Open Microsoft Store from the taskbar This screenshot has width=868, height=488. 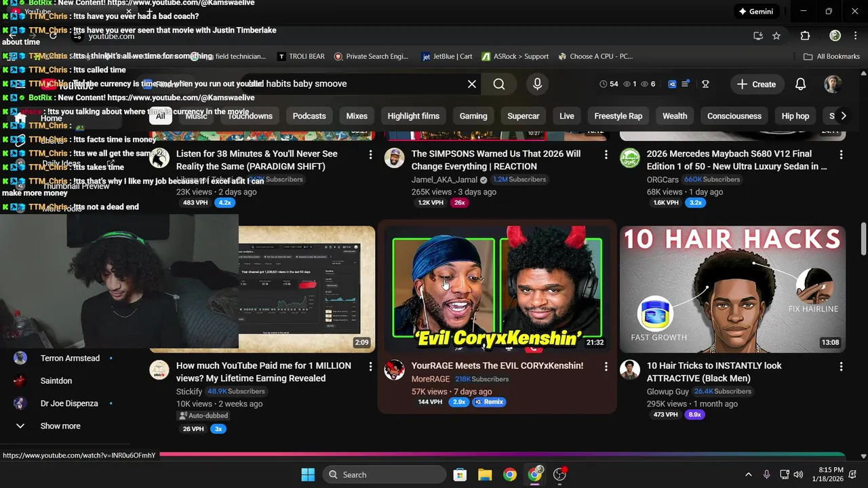[460, 474]
